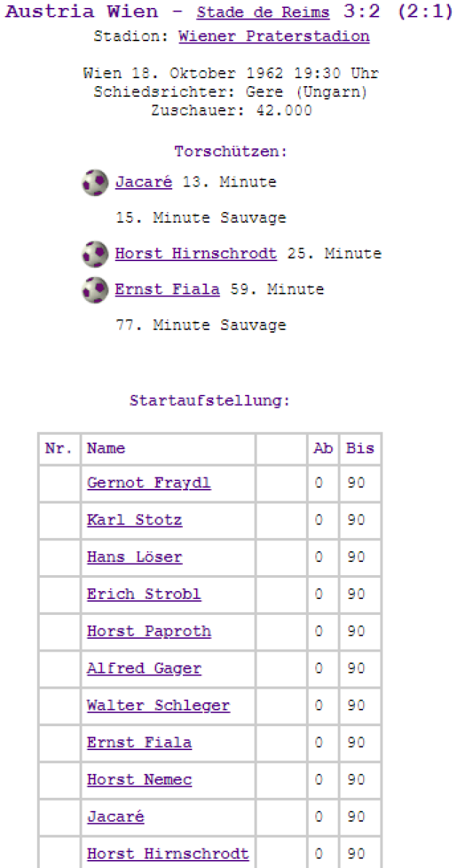Open Horst Nemec player page
The width and height of the screenshot is (457, 868).
point(139,780)
